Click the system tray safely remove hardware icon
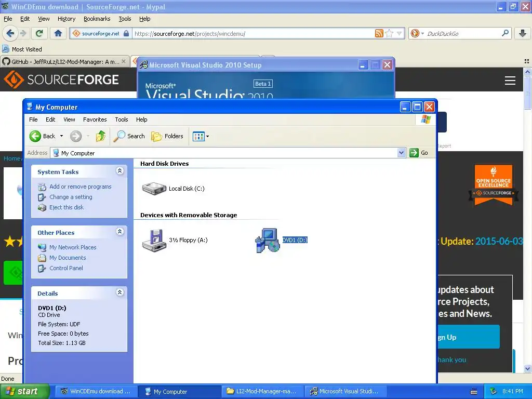This screenshot has width=532, height=399. [494, 391]
